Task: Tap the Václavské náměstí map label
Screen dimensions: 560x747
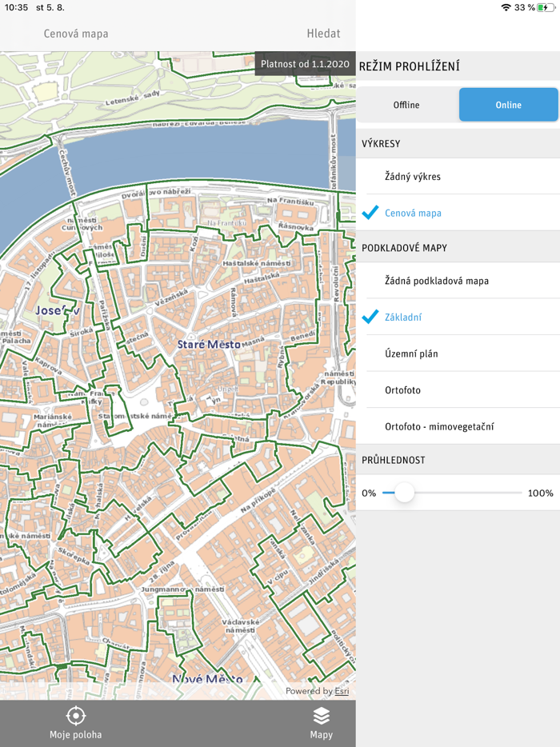Action: point(240,626)
